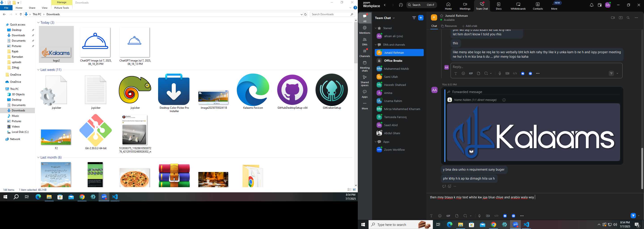The image size is (644, 229).
Task: Open Channels in Zoom left sidebar
Action: 365,53
